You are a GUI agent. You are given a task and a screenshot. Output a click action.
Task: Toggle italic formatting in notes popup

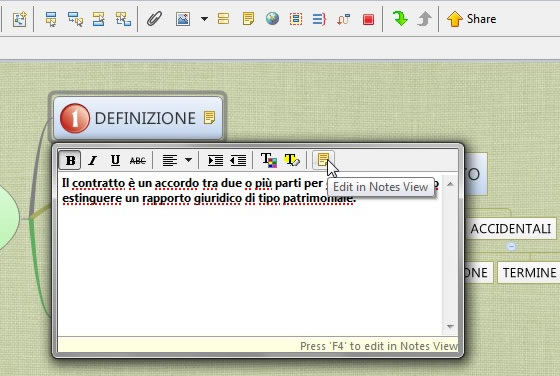93,160
